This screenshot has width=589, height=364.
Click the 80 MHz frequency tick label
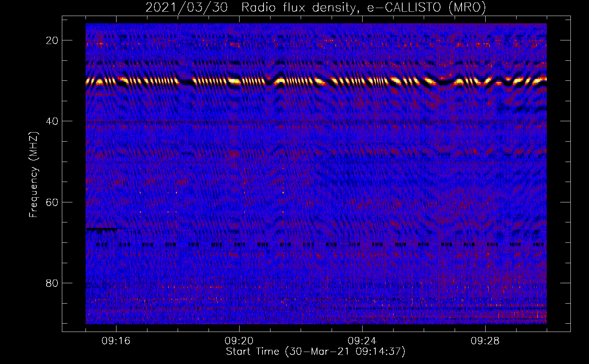(x=52, y=283)
